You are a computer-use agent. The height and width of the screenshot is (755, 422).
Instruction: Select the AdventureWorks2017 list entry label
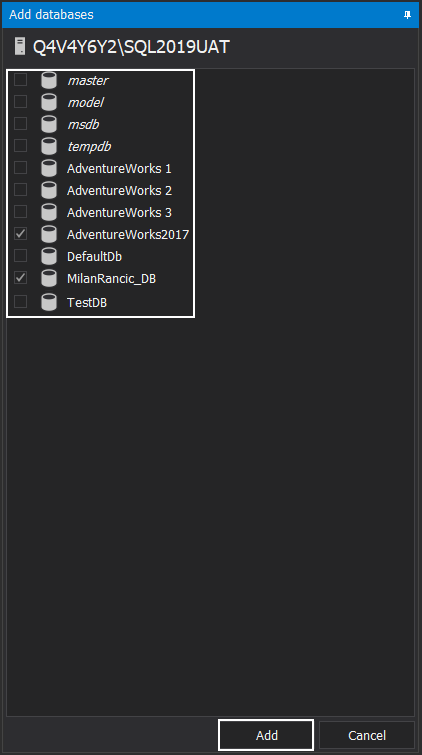(x=128, y=234)
